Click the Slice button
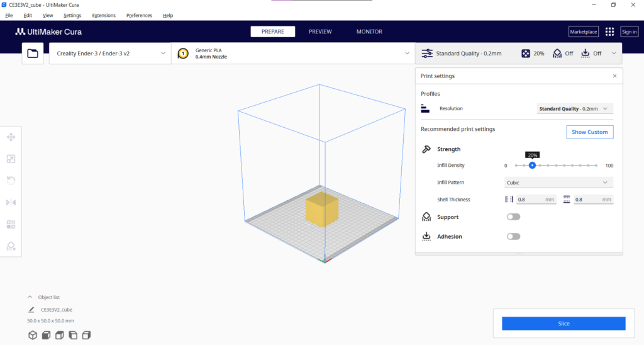Viewport: 644px width, 345px height. pos(563,324)
